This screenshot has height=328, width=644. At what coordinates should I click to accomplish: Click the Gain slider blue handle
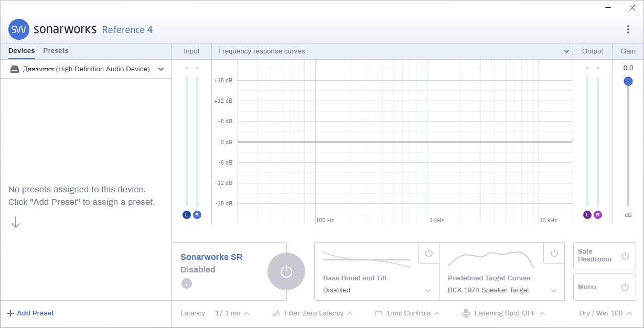(628, 81)
